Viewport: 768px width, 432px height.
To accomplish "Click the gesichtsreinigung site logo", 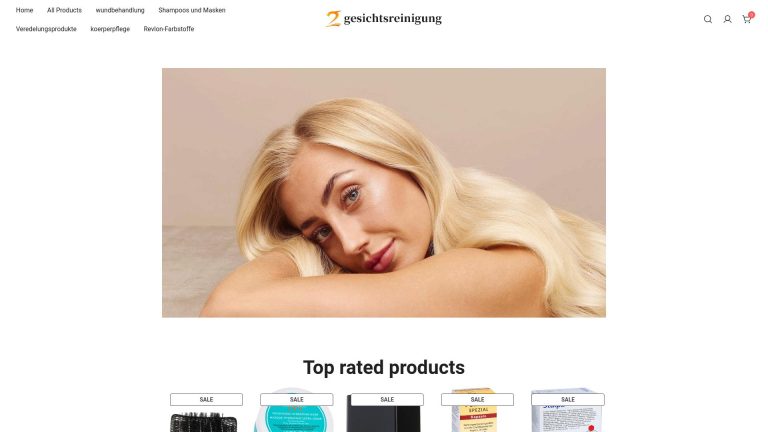I will click(384, 19).
